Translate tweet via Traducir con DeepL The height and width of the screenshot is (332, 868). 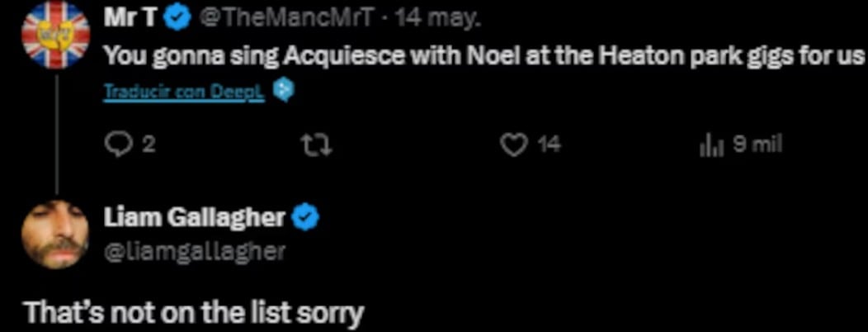tap(183, 90)
